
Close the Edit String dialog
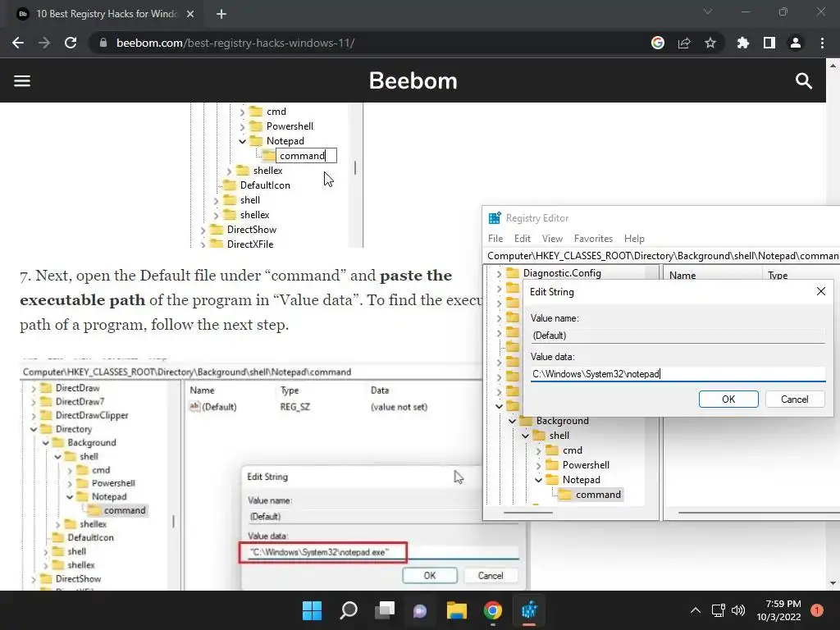click(x=820, y=291)
